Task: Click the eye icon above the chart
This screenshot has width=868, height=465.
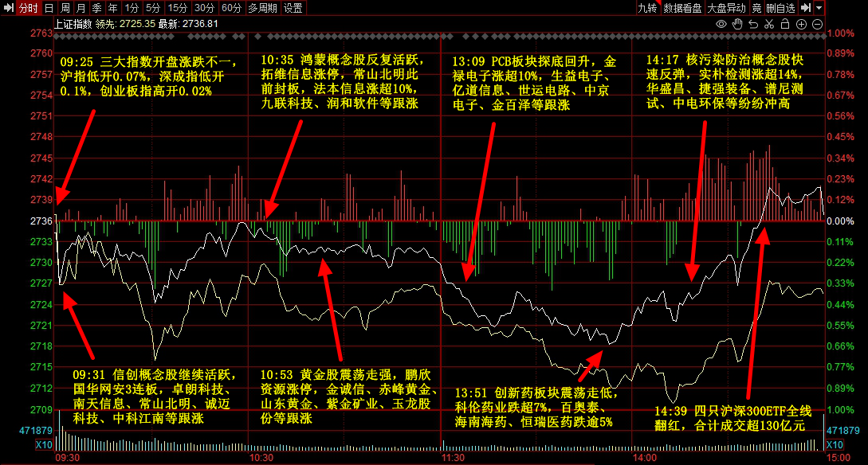Action: (x=721, y=25)
